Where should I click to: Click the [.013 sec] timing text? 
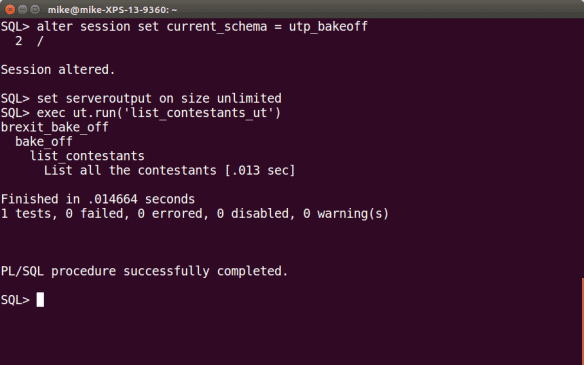click(x=260, y=171)
